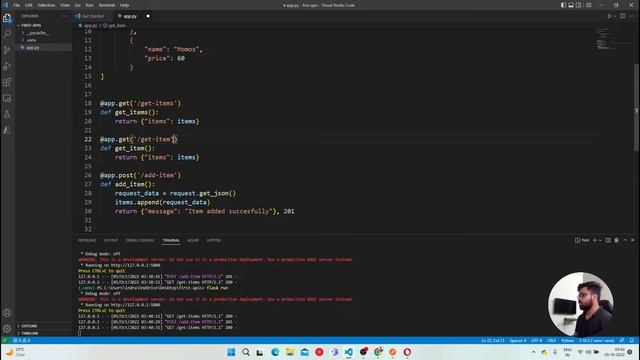Toggle the primary side bar layout
Image resolution: width=640 pixels, height=360 pixels.
[x=563, y=5]
